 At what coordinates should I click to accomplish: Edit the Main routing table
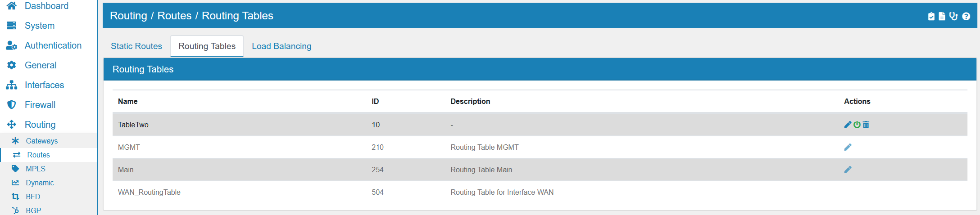point(848,170)
